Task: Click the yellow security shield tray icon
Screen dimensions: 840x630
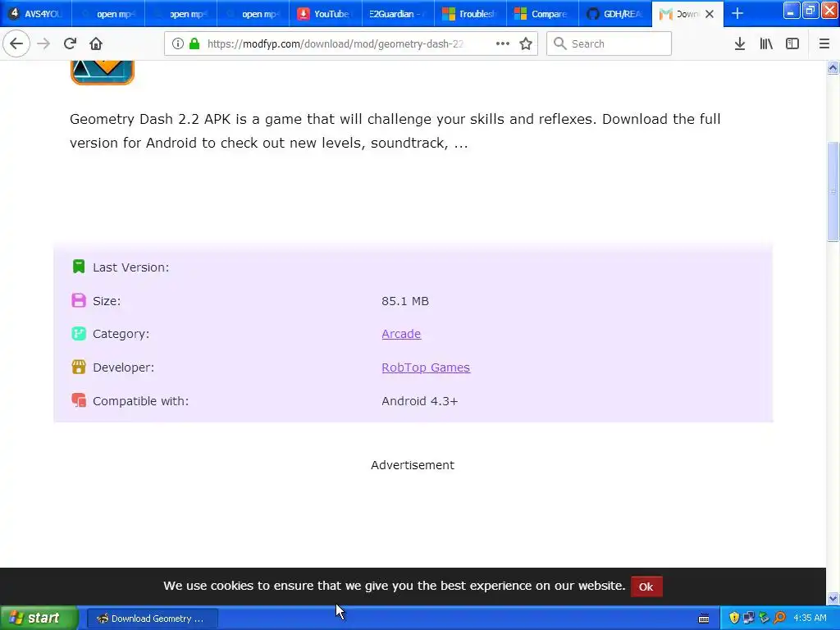Action: 734,619
